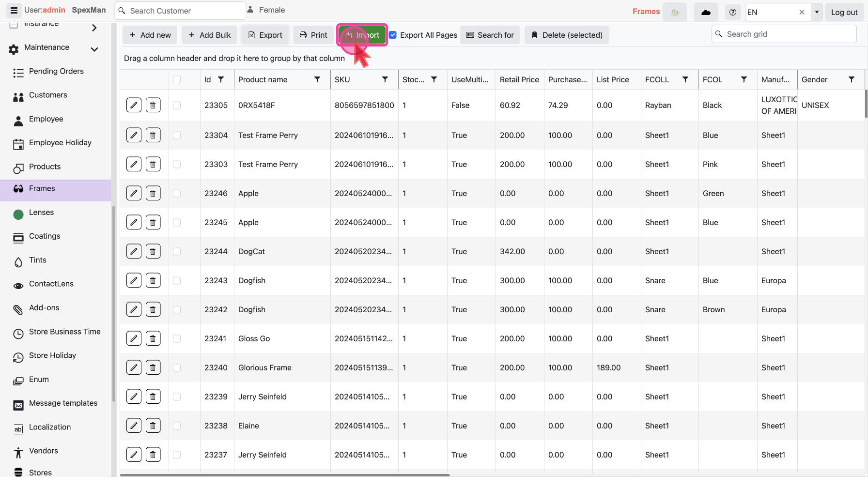Viewport: 868px width, 488px height.
Task: Expand the Insurance section arrow
Action: click(94, 28)
